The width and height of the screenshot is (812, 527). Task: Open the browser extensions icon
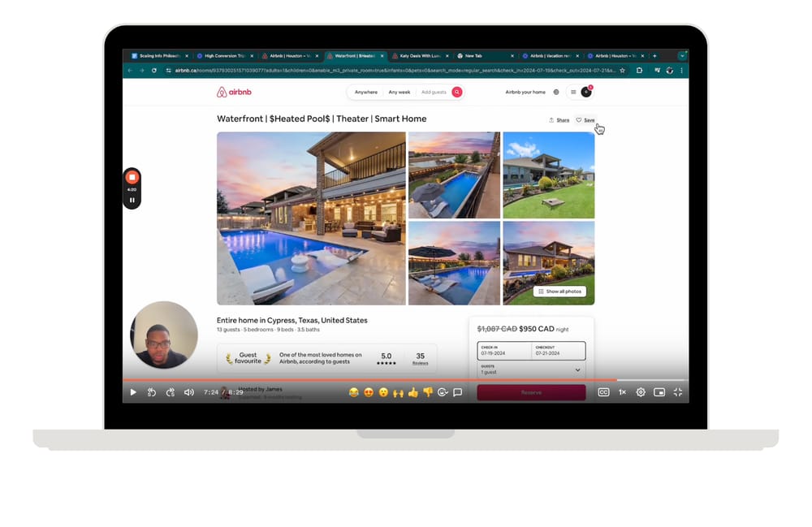coord(640,71)
